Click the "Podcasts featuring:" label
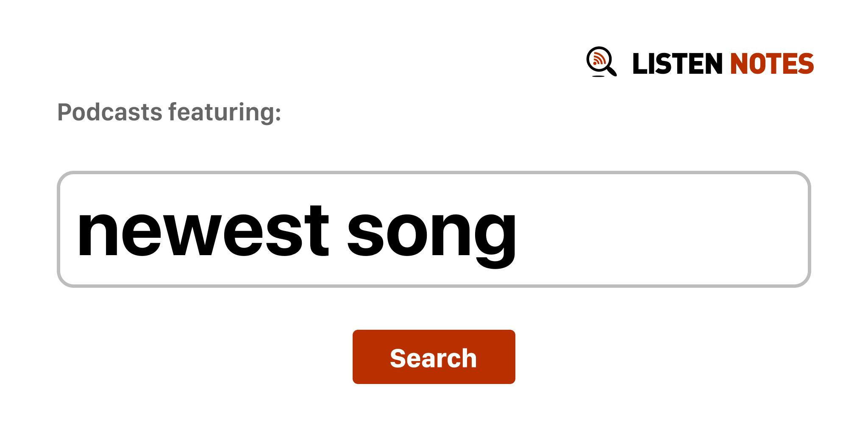This screenshot has width=868, height=434. tap(169, 112)
